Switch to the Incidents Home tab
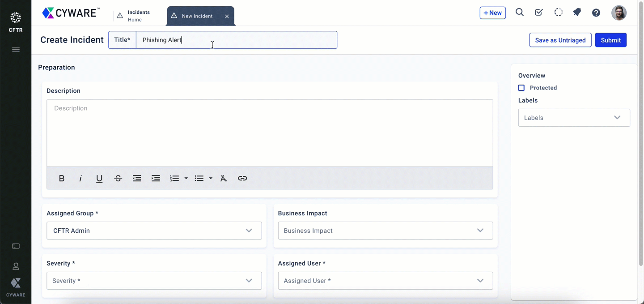644x304 pixels. coord(138,16)
